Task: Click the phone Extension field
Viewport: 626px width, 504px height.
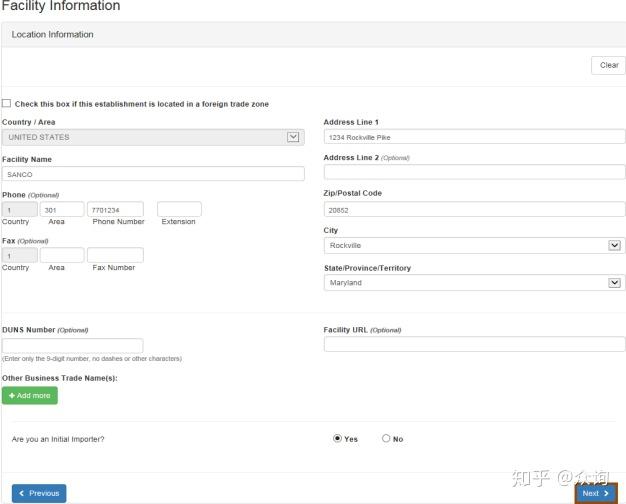Action: pos(179,210)
